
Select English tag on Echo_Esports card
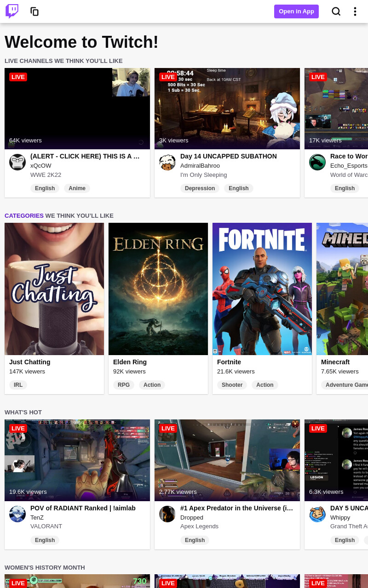tap(345, 188)
